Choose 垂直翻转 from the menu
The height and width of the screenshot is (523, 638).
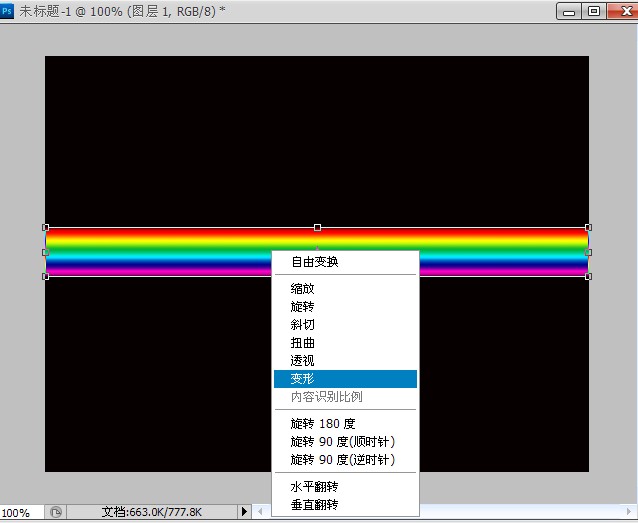tap(345, 505)
